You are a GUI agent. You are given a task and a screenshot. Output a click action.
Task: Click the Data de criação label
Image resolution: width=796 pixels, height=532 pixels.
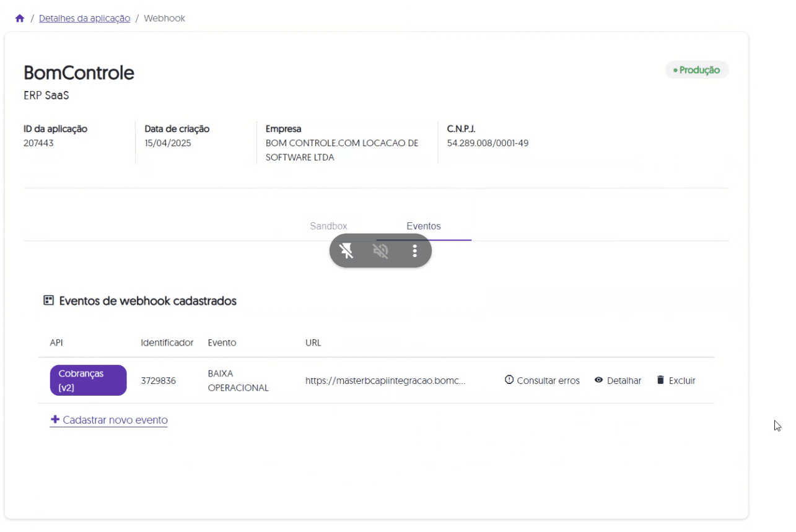click(177, 129)
